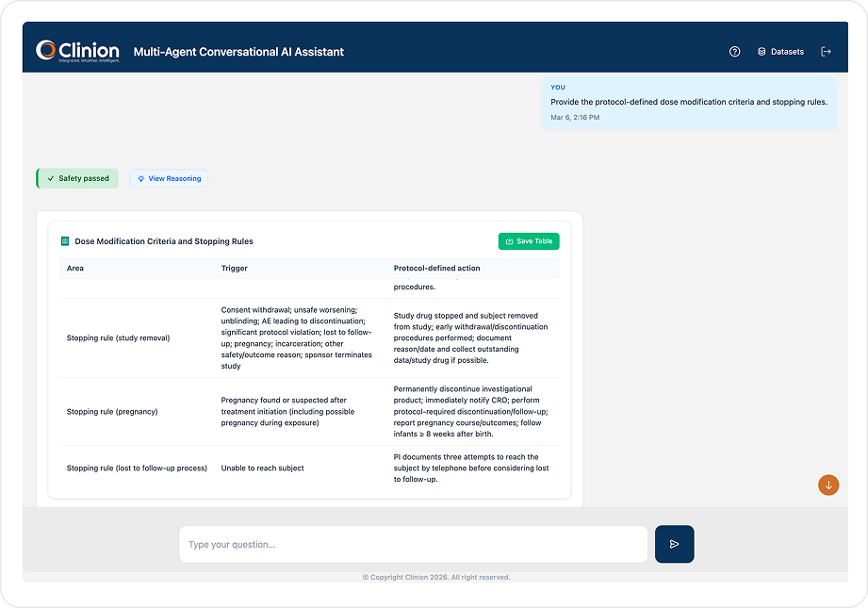Open the Datasets panel
Image resolution: width=868 pixels, height=608 pixels.
(x=780, y=52)
